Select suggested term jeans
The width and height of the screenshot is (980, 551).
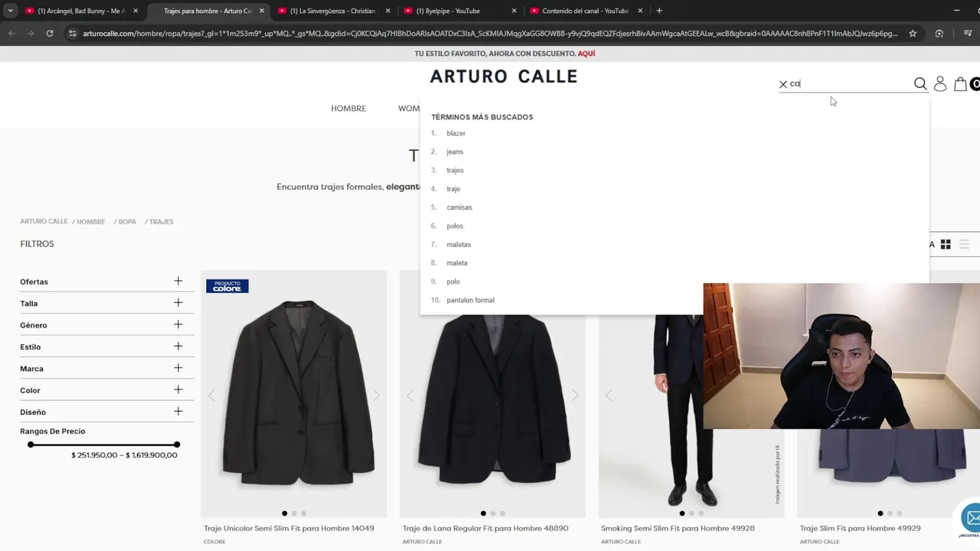tap(455, 152)
